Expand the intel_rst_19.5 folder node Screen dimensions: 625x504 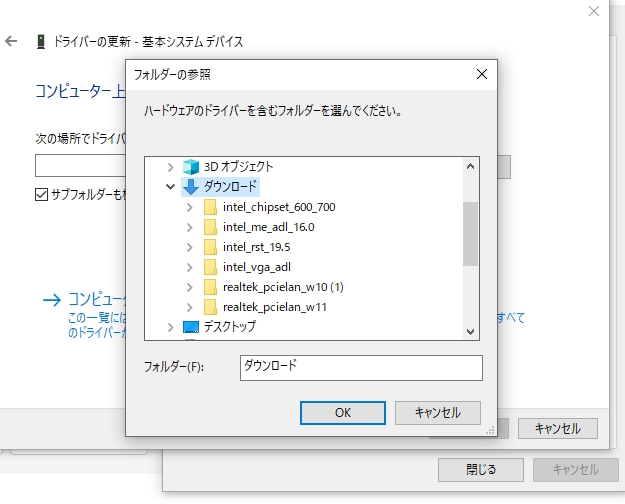190,247
